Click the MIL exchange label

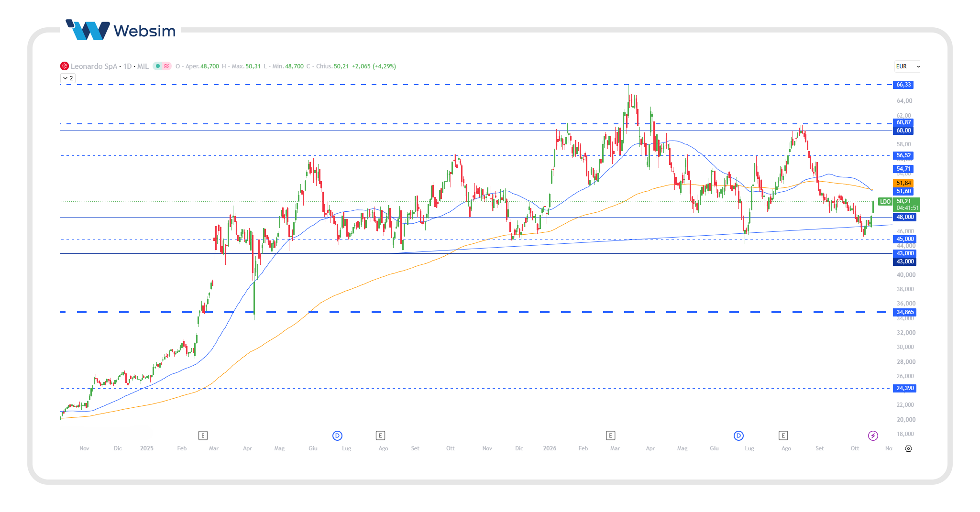pos(143,66)
